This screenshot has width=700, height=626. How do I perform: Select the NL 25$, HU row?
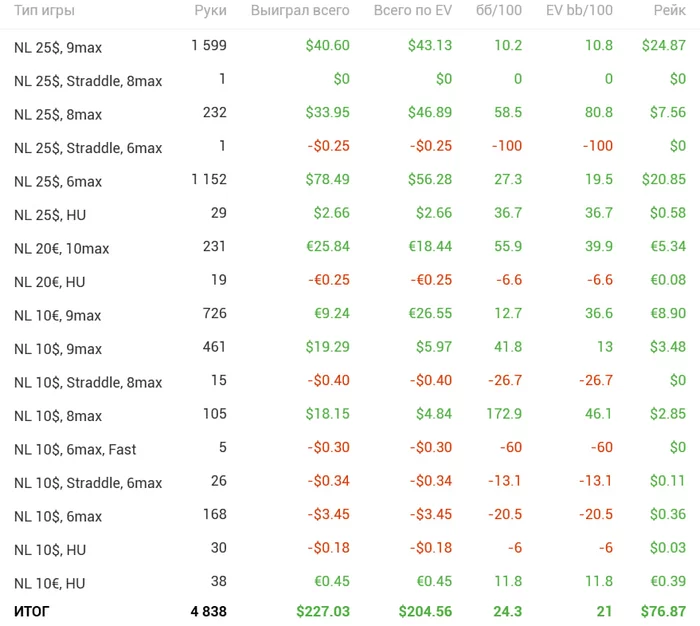click(50, 214)
